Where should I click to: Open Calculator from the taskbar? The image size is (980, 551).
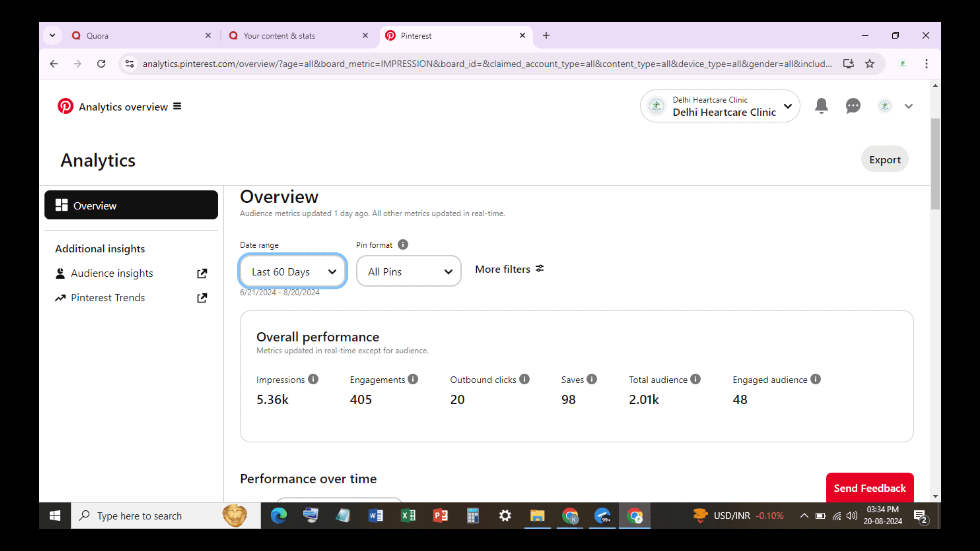pos(473,516)
